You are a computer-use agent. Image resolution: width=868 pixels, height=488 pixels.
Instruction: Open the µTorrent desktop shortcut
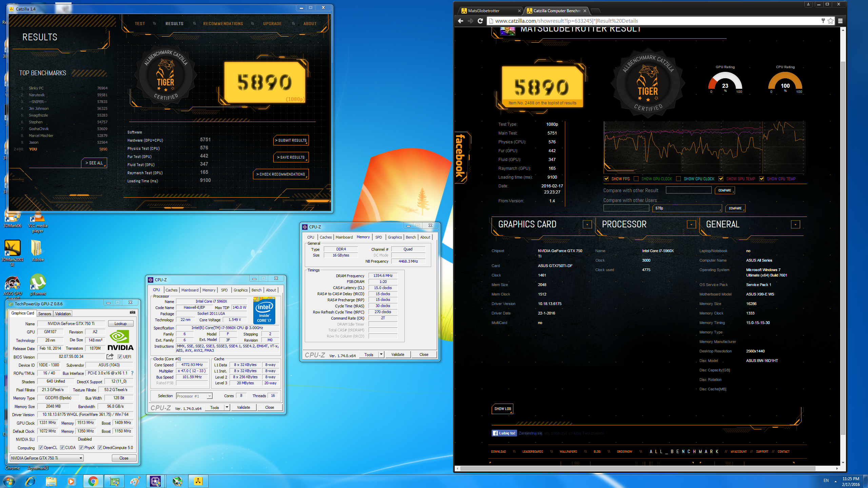(38, 285)
